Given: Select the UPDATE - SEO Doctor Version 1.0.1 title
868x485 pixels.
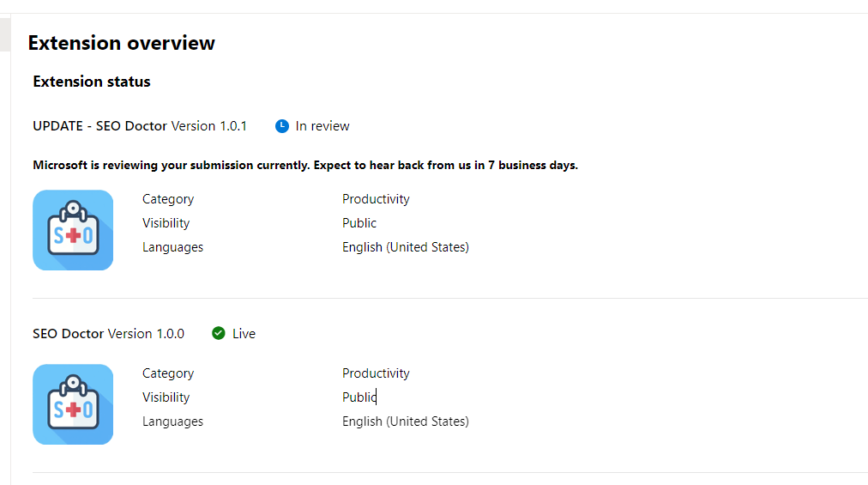Looking at the screenshot, I should [140, 126].
